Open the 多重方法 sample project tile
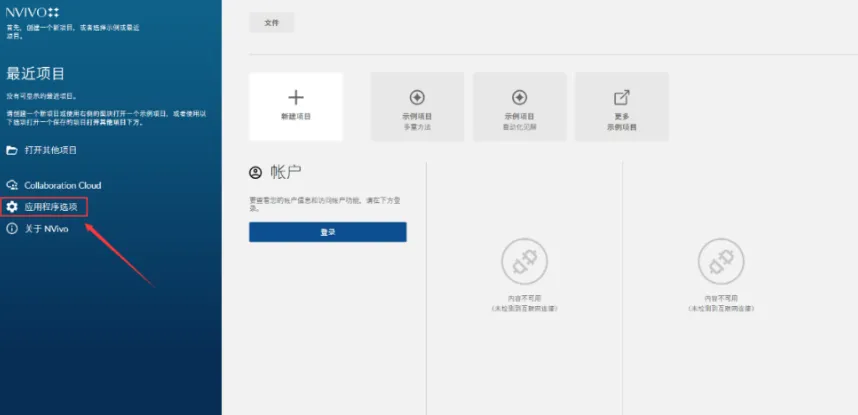The height and width of the screenshot is (415, 858). [418, 107]
